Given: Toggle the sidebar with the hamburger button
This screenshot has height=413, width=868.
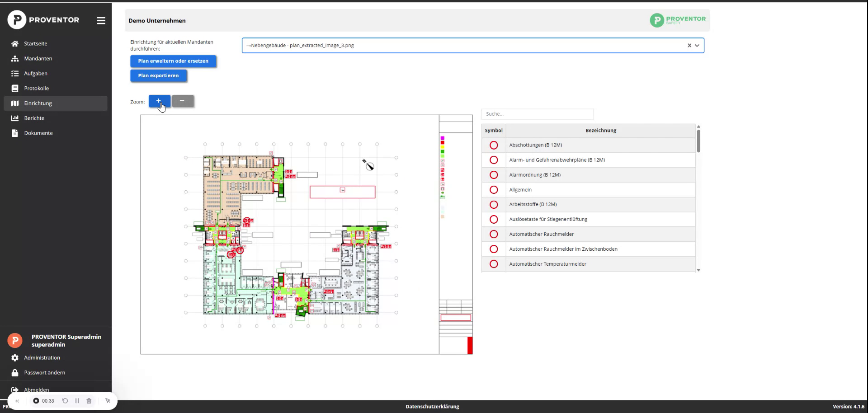Looking at the screenshot, I should 101,20.
